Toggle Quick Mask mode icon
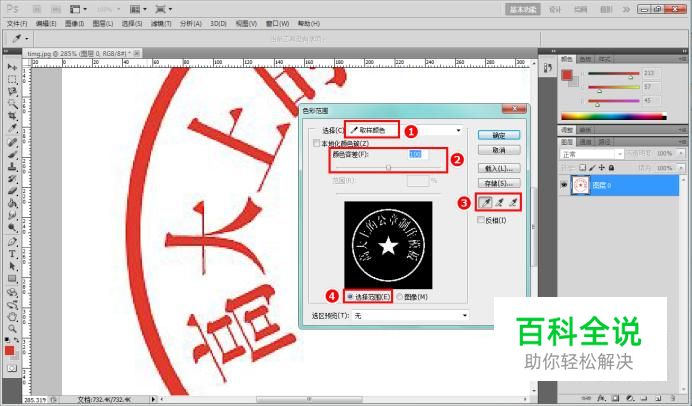 [x=12, y=368]
